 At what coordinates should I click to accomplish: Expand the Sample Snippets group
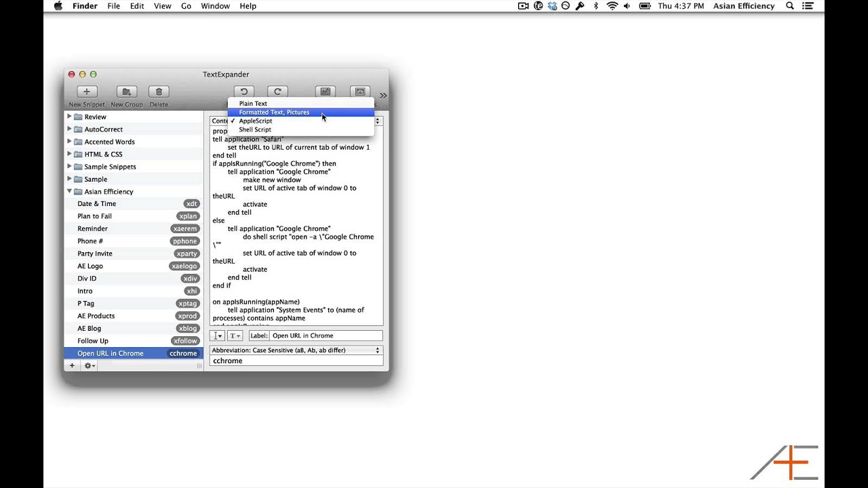(x=69, y=166)
